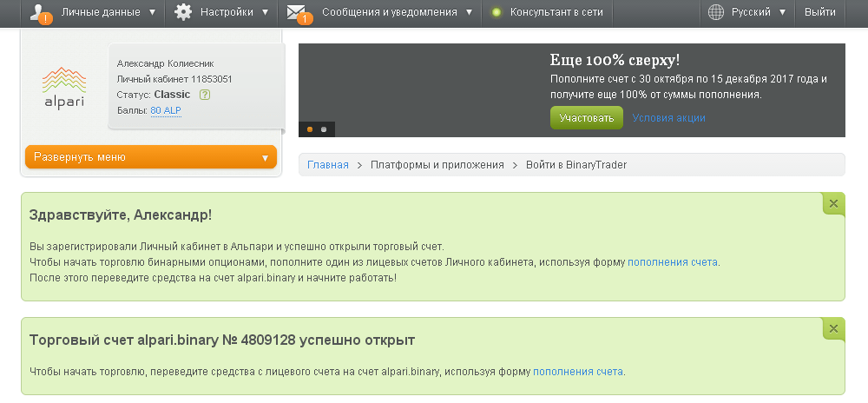868x403 pixels.
Task: Close the greeting notification for Александр
Action: (833, 203)
